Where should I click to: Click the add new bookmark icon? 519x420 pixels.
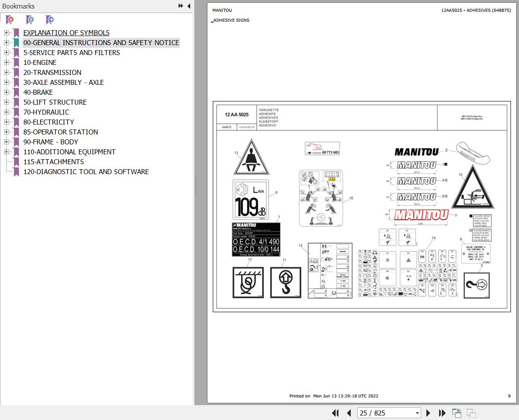[30, 20]
